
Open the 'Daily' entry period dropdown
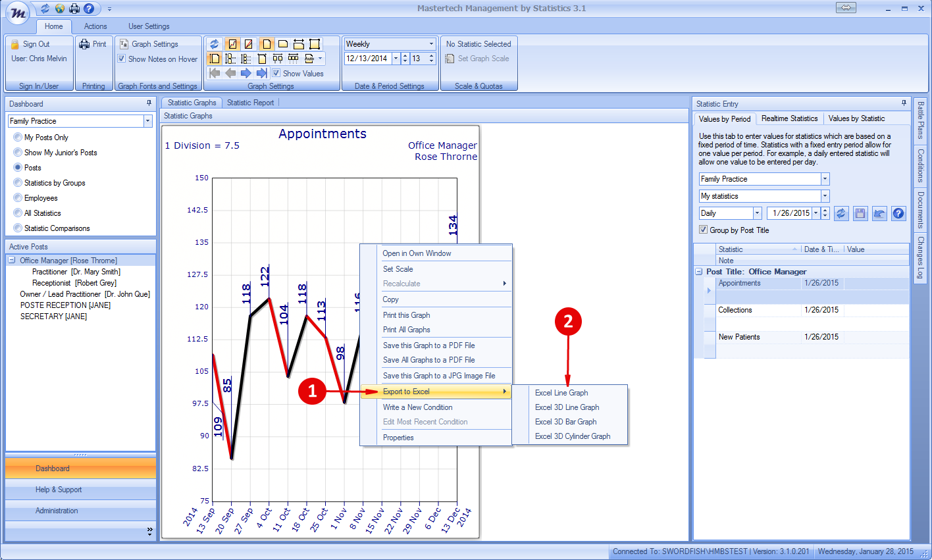tap(757, 213)
